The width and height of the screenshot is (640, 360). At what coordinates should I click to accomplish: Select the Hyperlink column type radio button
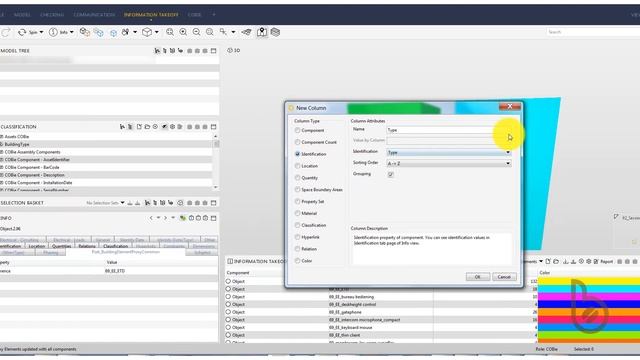tap(297, 237)
